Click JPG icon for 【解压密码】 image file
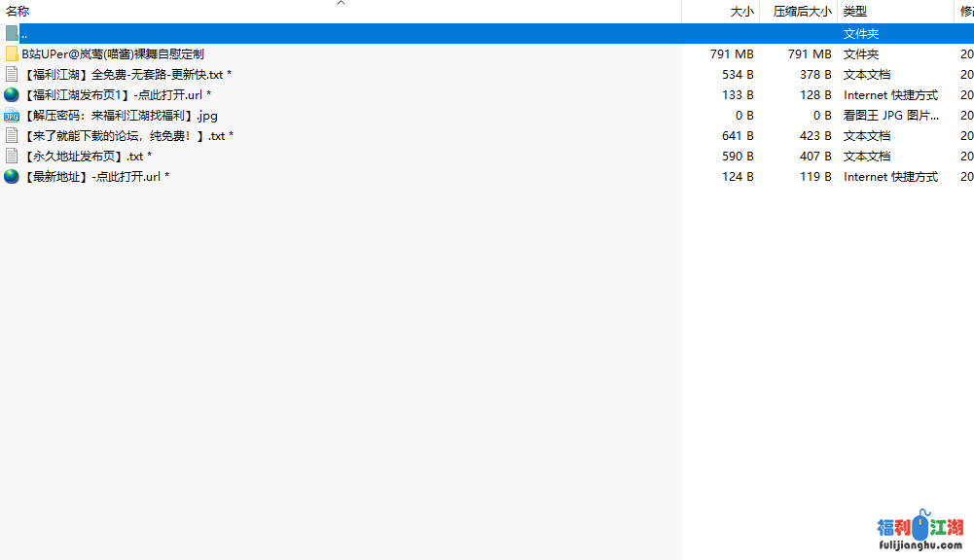Image resolution: width=974 pixels, height=560 pixels. 12,116
